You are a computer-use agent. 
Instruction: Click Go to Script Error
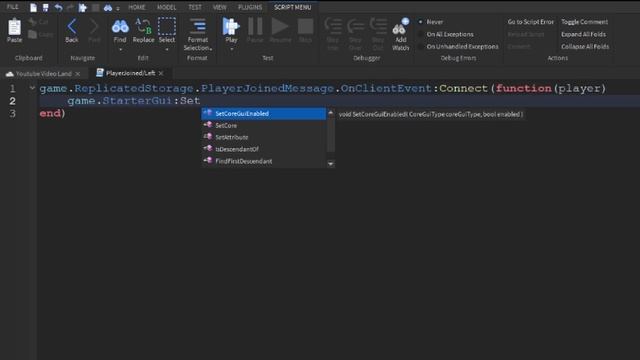pyautogui.click(x=531, y=22)
